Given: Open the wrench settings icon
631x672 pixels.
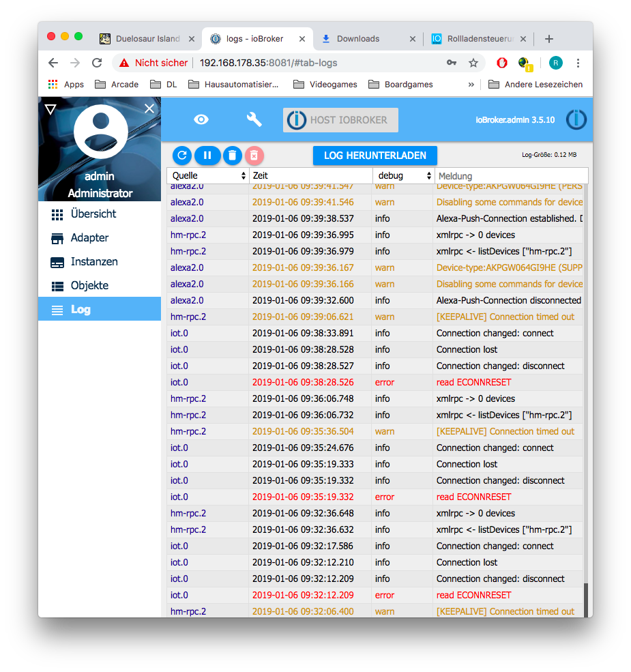Looking at the screenshot, I should click(x=254, y=119).
